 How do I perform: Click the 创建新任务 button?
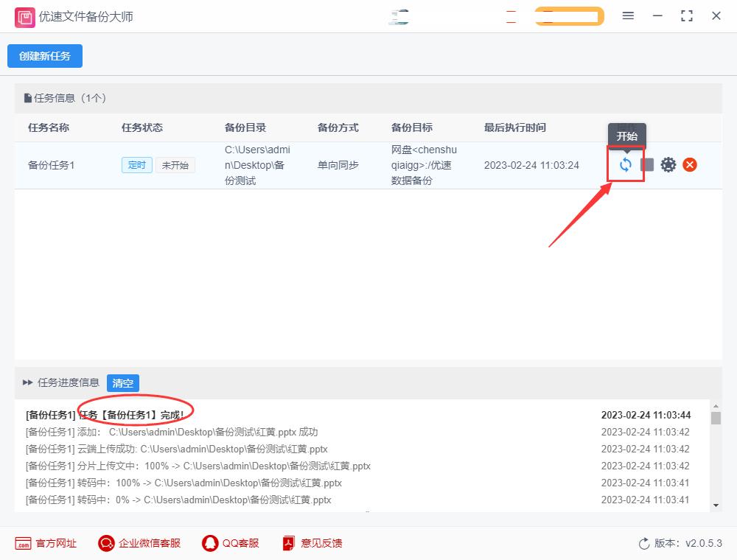click(x=44, y=55)
